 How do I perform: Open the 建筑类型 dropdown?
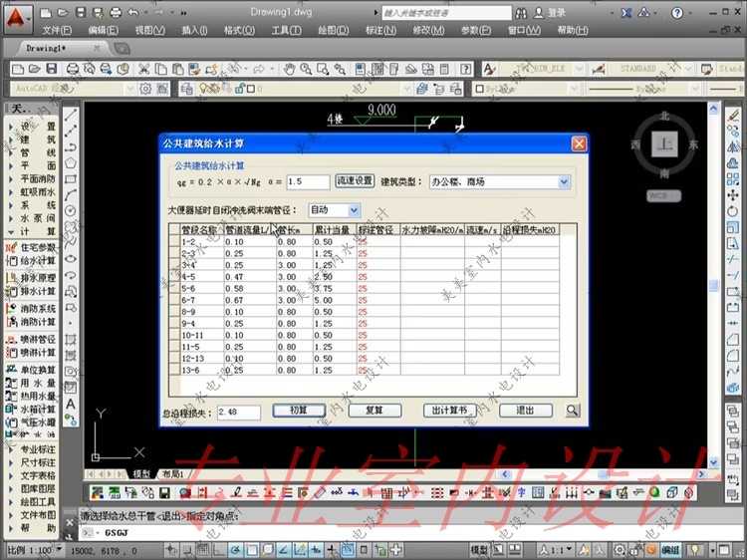(x=564, y=182)
